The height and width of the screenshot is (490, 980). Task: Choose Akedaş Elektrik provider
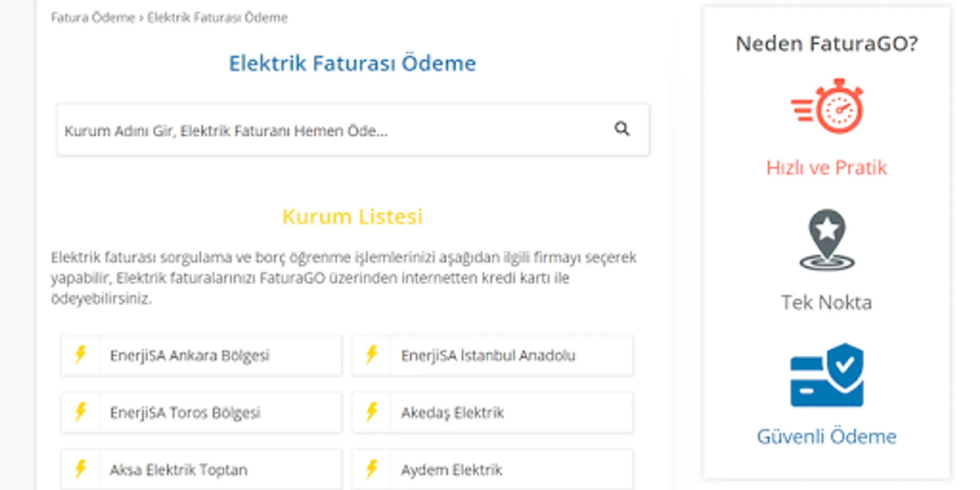tap(493, 413)
